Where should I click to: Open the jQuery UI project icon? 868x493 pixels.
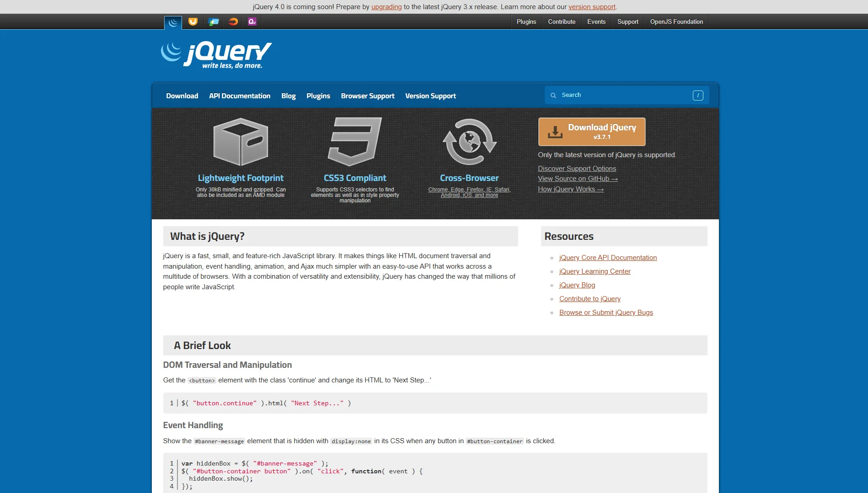pyautogui.click(x=193, y=21)
